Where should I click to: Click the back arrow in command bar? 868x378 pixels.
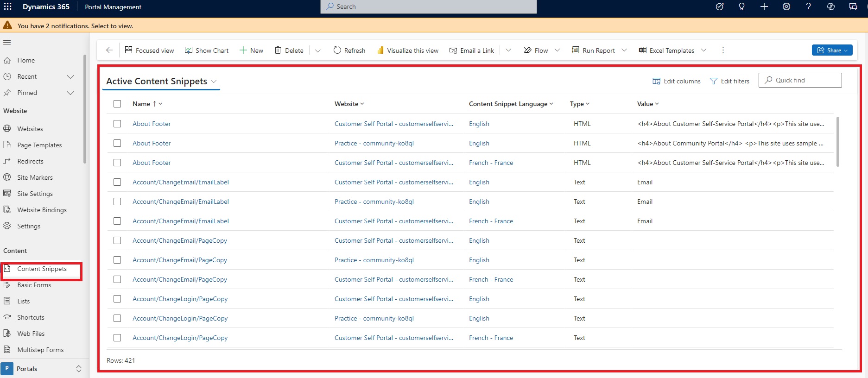pyautogui.click(x=109, y=50)
